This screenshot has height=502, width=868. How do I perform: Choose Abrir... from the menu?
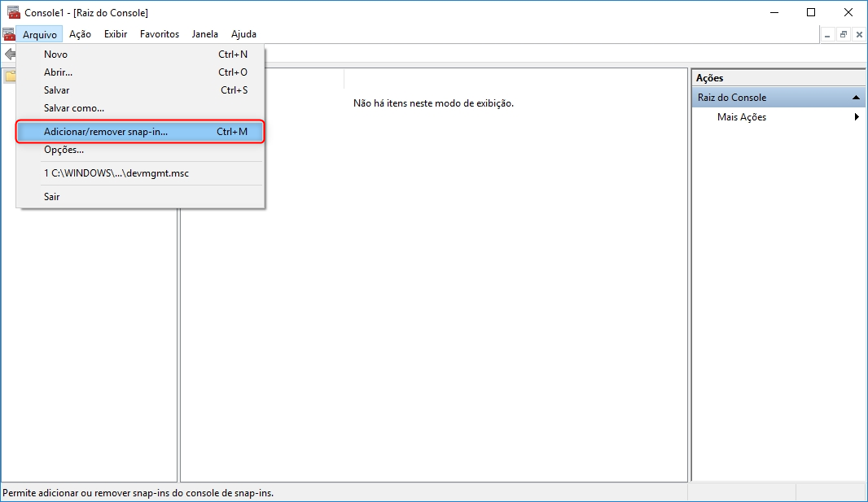(x=141, y=72)
